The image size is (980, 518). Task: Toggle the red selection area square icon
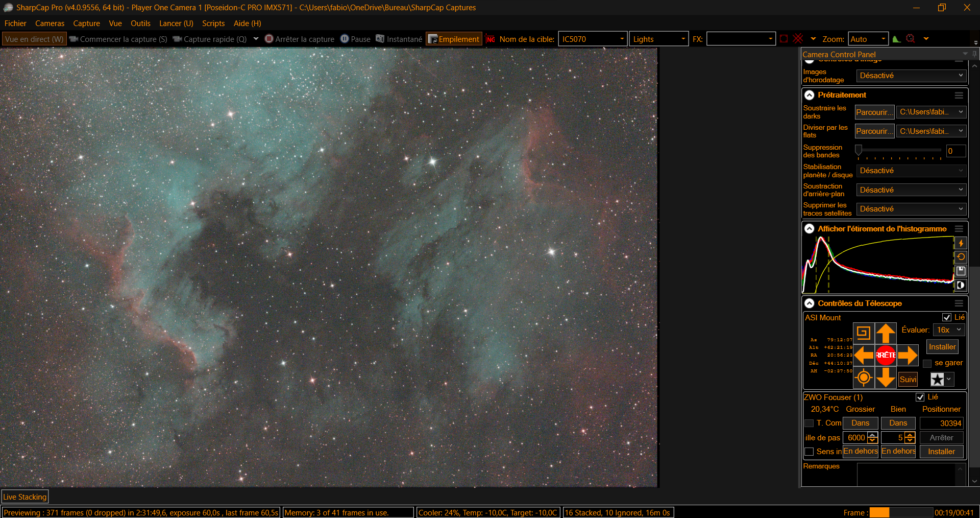[x=784, y=39]
